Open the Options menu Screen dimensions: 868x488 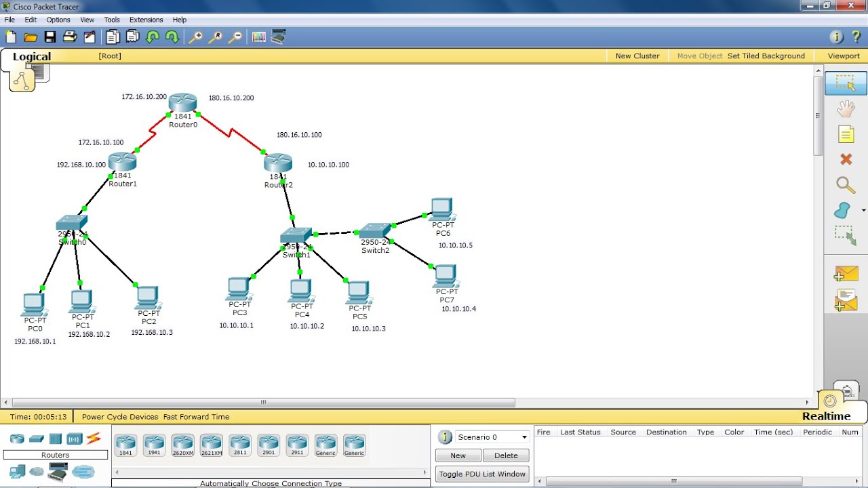point(58,20)
